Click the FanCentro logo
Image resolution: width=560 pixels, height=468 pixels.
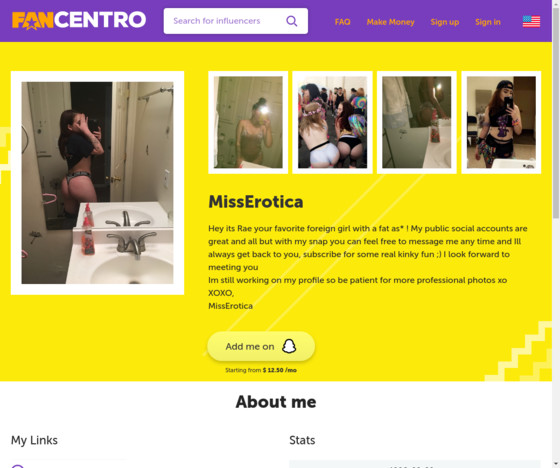pyautogui.click(x=79, y=20)
